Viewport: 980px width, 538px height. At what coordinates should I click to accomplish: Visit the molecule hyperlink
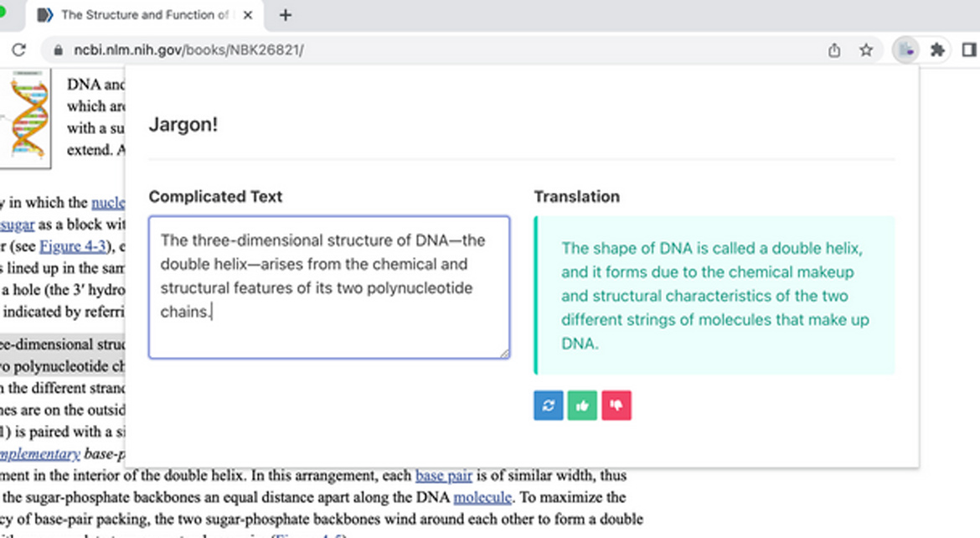point(482,497)
